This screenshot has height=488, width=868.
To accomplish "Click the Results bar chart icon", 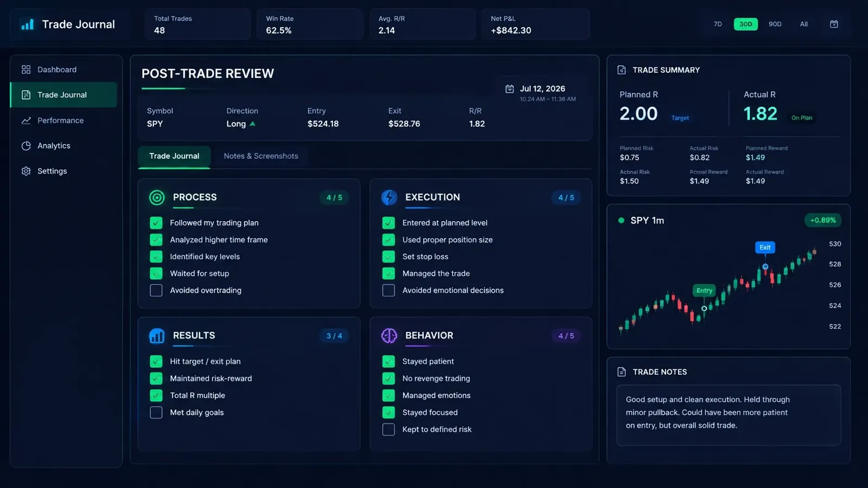I will 157,336.
